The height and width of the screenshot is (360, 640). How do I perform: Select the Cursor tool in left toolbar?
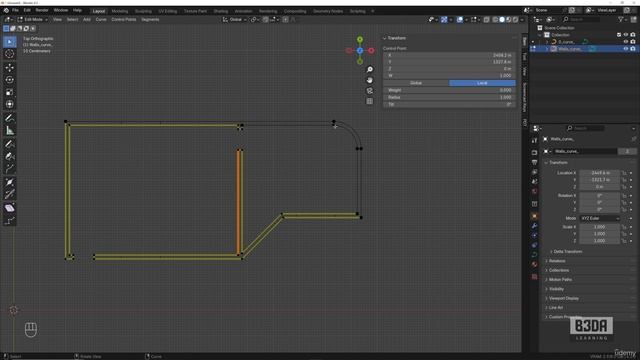click(x=9, y=54)
